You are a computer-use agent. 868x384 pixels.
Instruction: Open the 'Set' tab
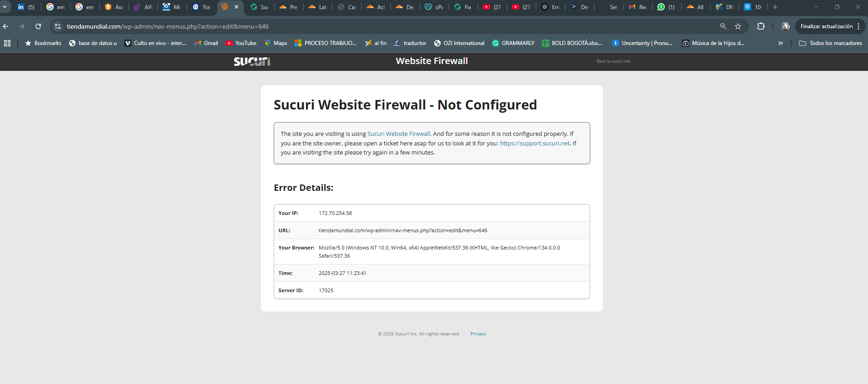click(609, 7)
